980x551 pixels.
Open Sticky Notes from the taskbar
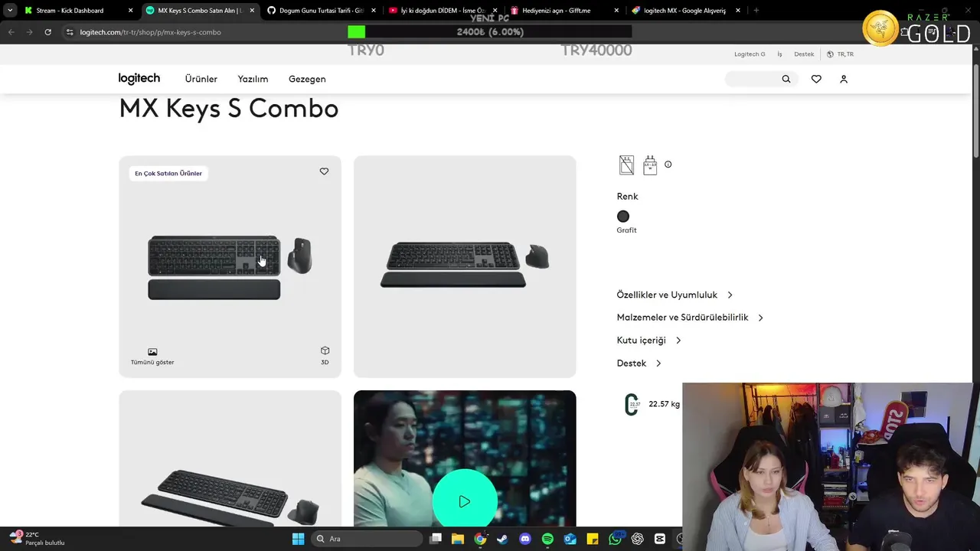(x=593, y=539)
